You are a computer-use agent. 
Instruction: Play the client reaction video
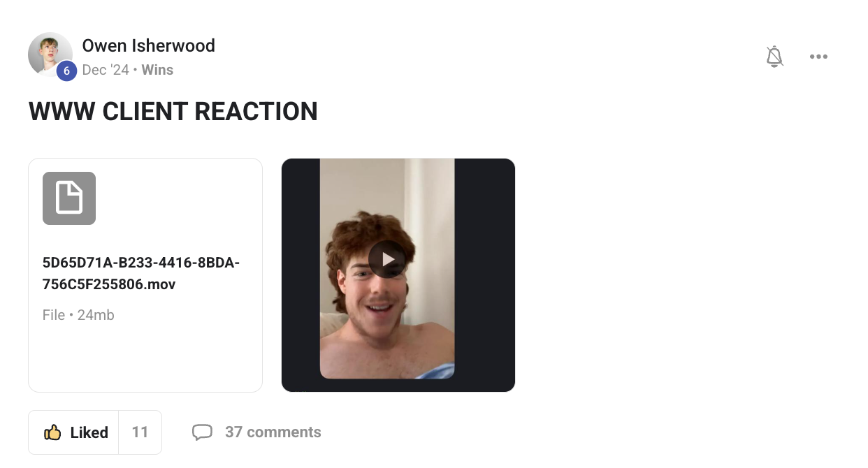click(387, 259)
